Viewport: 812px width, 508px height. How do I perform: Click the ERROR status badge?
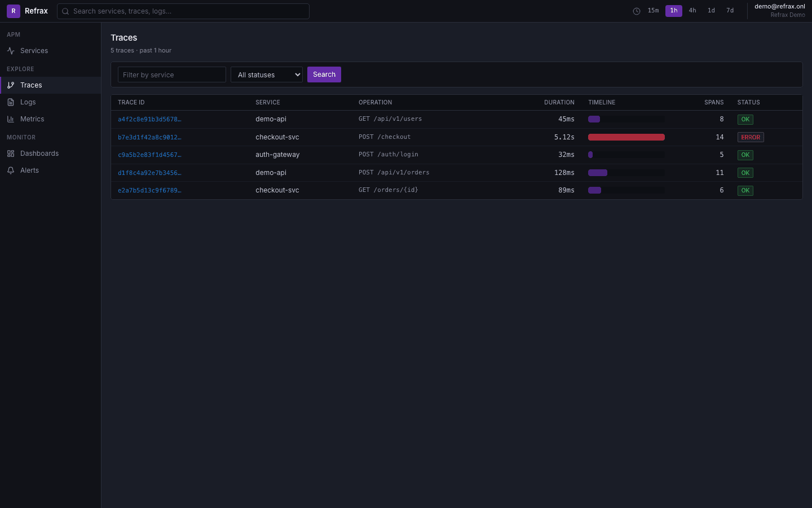click(x=751, y=137)
